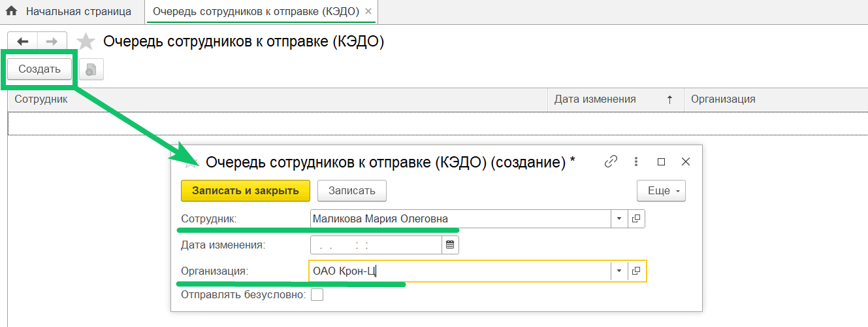Enable the Отправлять безусловно checkbox

point(317,295)
